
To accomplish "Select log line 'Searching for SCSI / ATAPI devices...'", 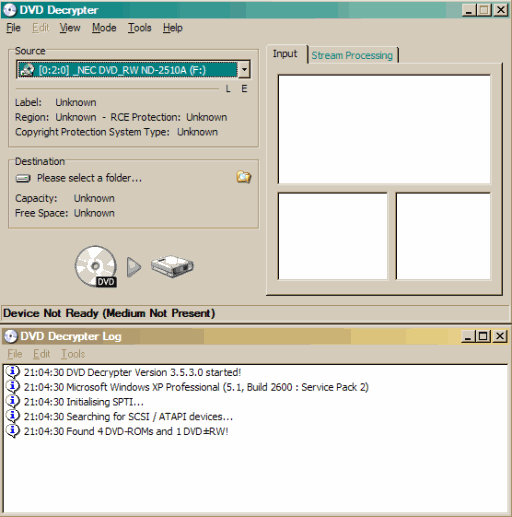I will point(128,416).
